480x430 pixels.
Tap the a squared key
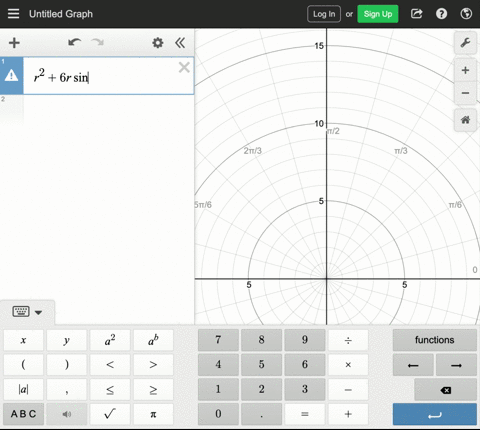pos(110,340)
